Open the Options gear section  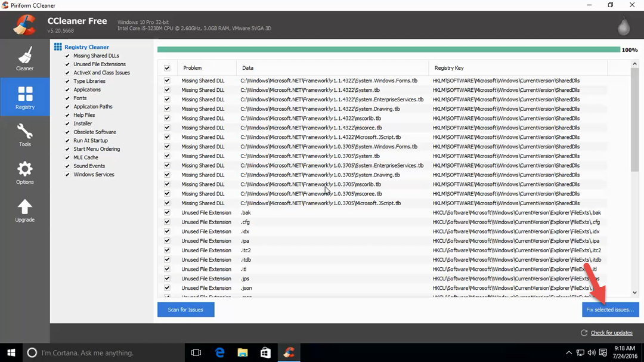[x=24, y=172]
